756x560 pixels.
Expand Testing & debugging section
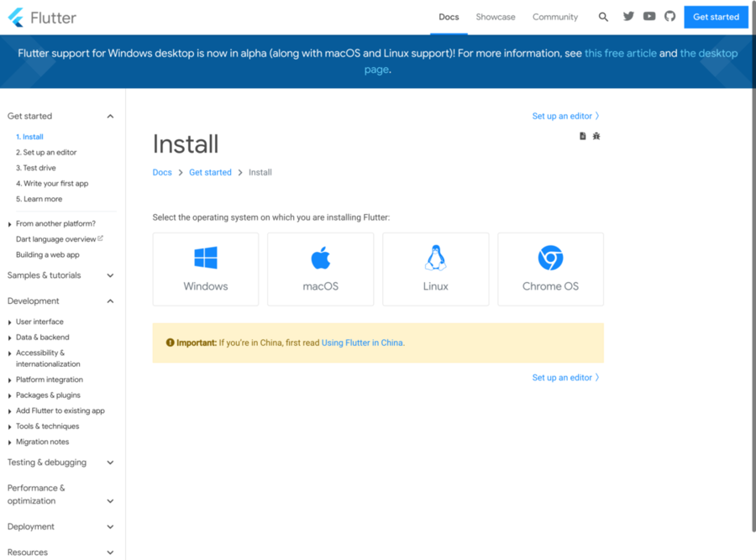tap(110, 463)
